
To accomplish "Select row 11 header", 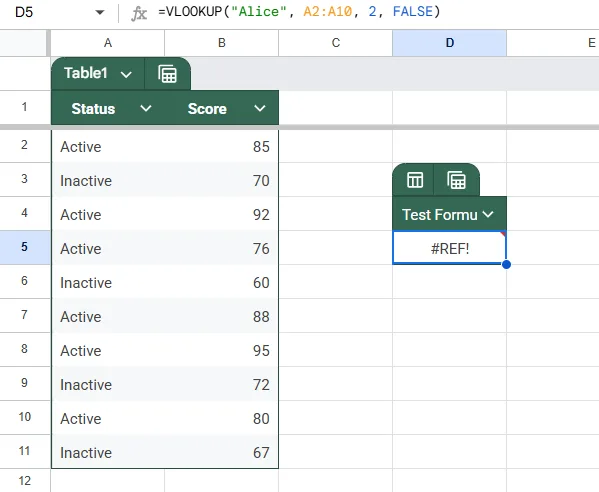I will tap(24, 452).
